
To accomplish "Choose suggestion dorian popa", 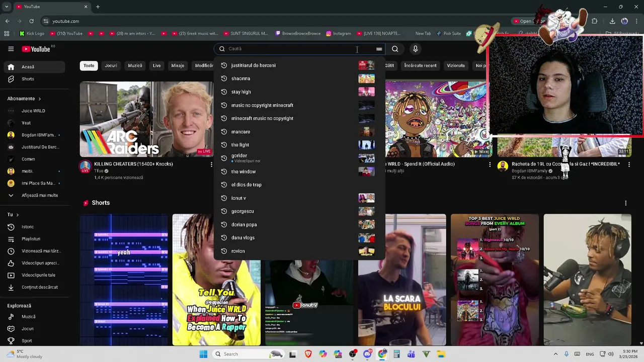I will pos(299,225).
